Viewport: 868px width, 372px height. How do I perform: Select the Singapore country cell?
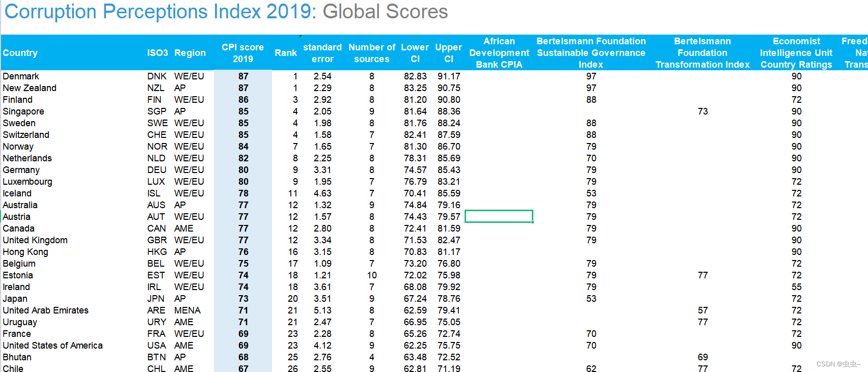23,111
